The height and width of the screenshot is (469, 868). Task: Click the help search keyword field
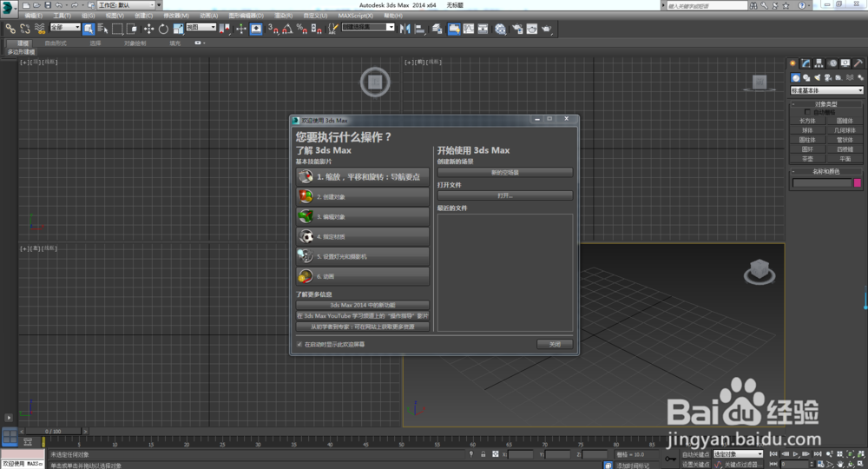(707, 5)
